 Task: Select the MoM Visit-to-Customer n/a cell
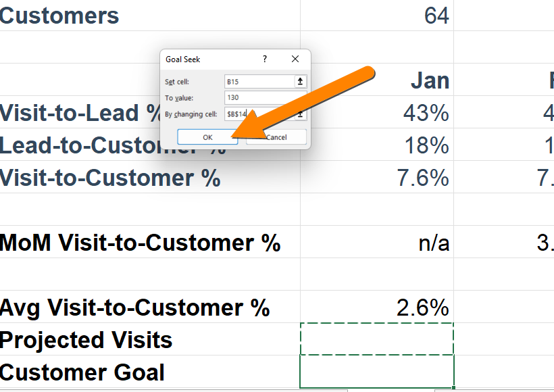coord(377,242)
